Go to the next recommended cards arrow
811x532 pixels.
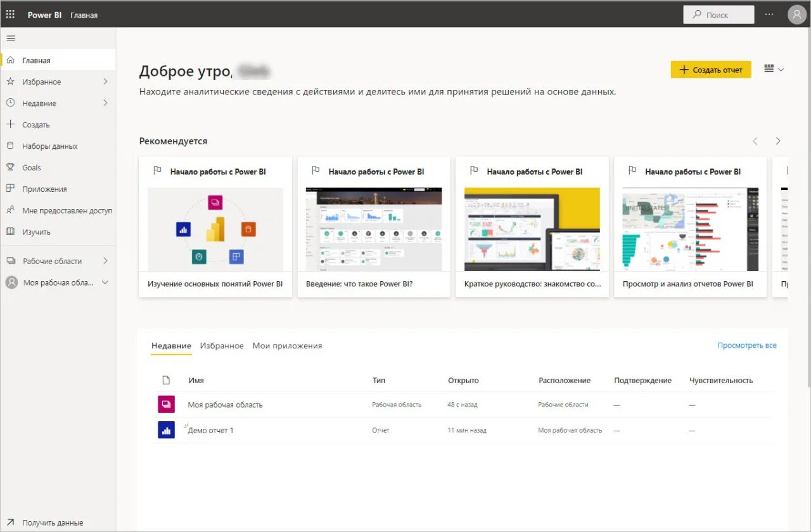coord(778,141)
